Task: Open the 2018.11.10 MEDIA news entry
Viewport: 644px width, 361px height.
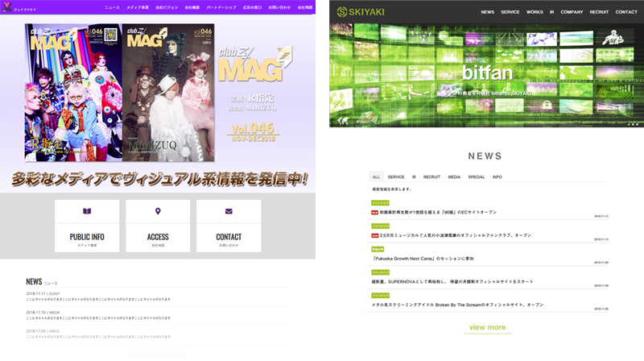Action: (x=98, y=315)
